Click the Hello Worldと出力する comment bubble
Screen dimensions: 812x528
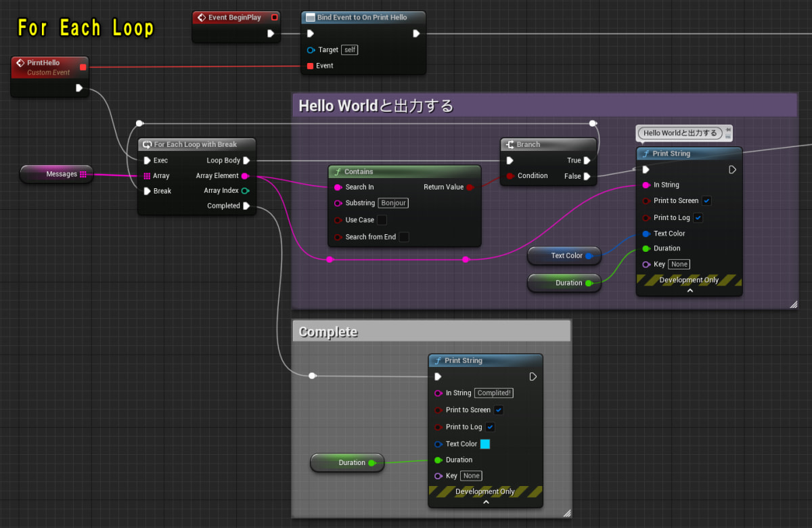681,133
